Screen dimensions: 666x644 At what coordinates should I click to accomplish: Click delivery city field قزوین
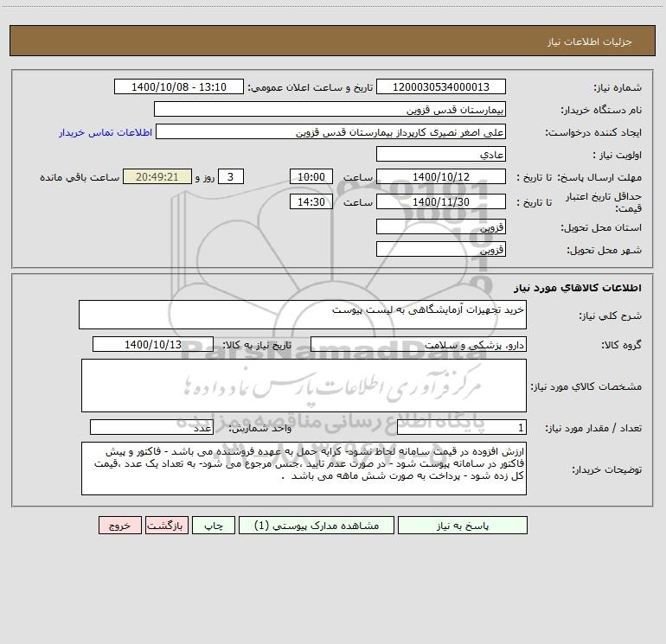point(441,249)
